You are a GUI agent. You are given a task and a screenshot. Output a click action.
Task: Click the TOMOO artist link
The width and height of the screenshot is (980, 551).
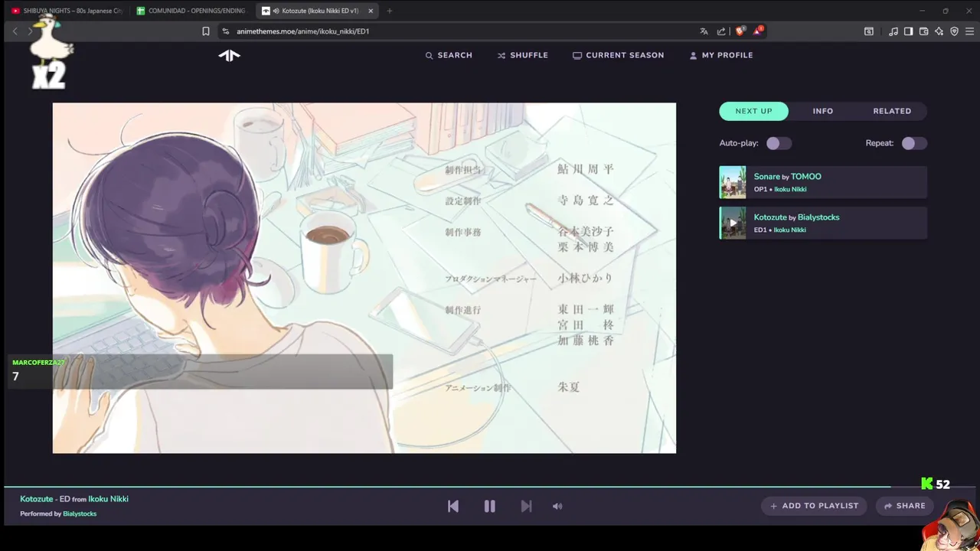tap(805, 177)
